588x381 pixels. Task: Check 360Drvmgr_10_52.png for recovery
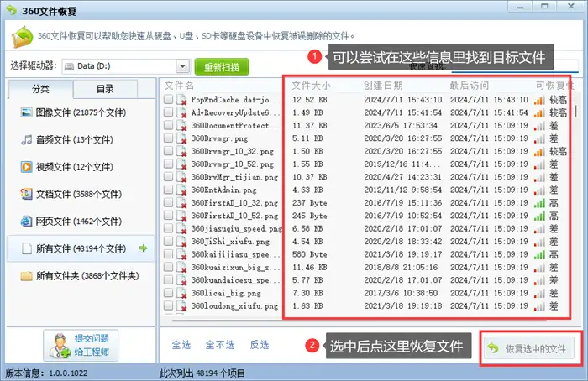click(x=168, y=164)
